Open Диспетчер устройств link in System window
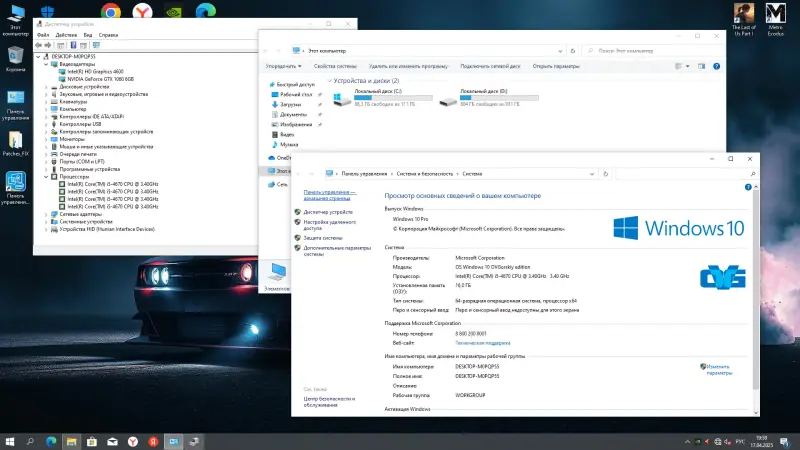800x450 pixels. coord(328,212)
